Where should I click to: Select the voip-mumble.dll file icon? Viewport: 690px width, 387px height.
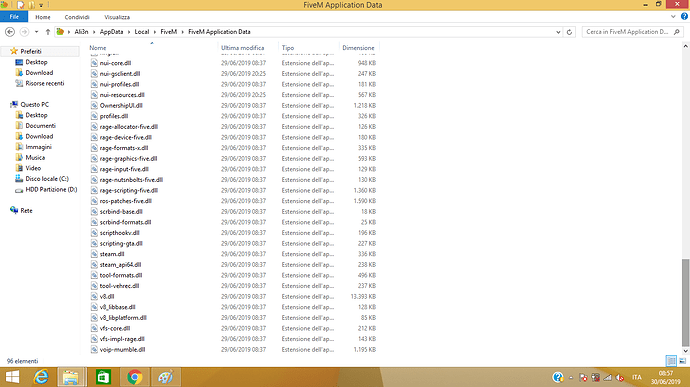point(94,349)
